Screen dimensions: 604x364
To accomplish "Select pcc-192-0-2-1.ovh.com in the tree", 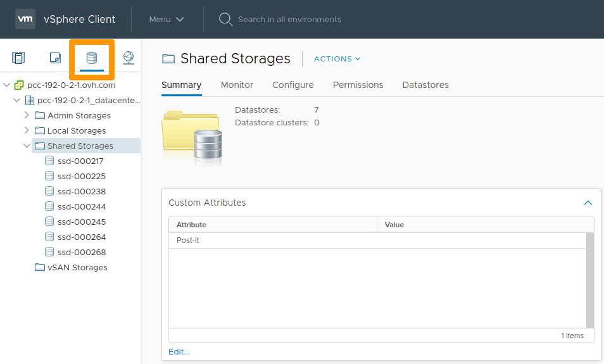I will pyautogui.click(x=72, y=85).
